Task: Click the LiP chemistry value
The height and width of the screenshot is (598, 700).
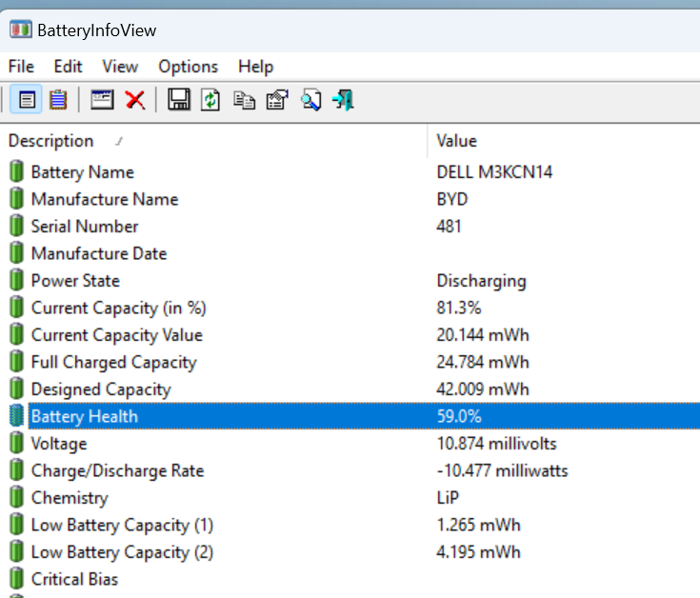Action: point(448,498)
